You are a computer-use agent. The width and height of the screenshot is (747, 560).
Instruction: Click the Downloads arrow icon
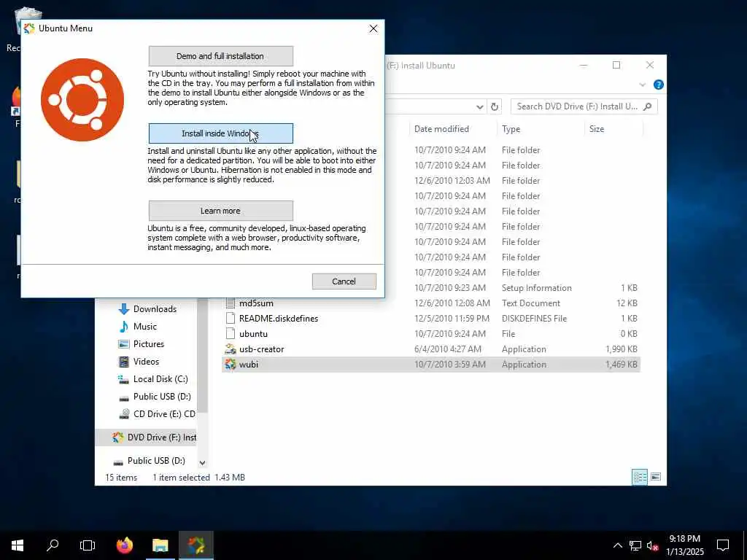pyautogui.click(x=124, y=309)
